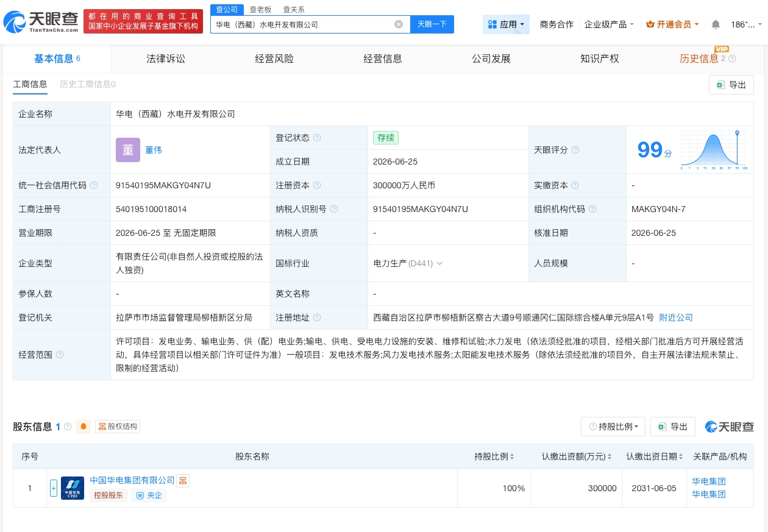
Task: Click help icon beside 历史信息 tab
Action: [733, 59]
